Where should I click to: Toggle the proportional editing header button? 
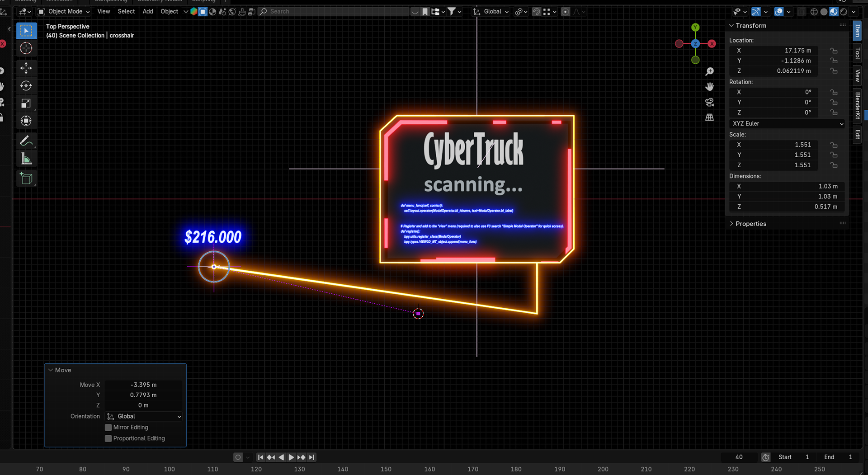pyautogui.click(x=565, y=12)
